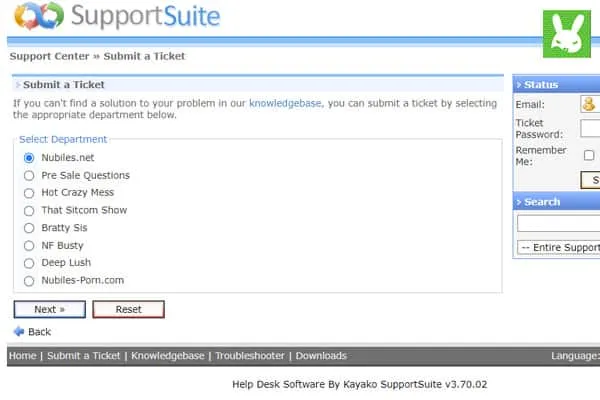Choose the last department radio option
Viewport: 600px width, 400px height.
click(x=29, y=281)
